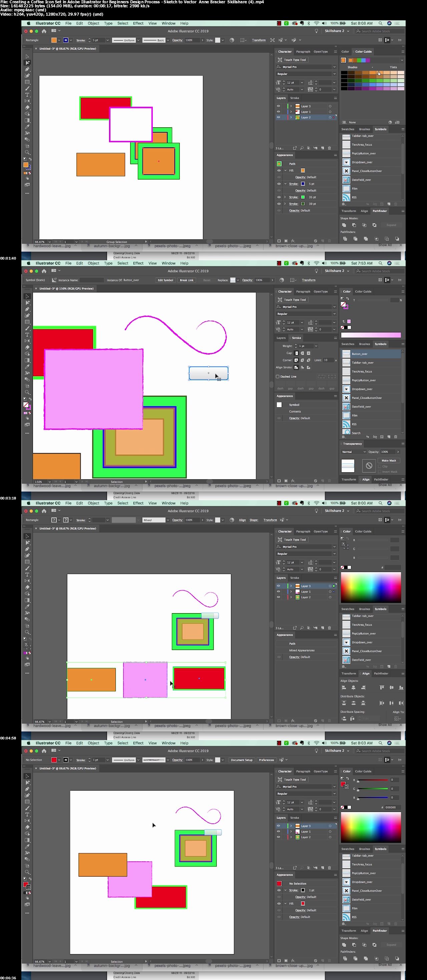
Task: Click vertical align bottom icon in Align panel
Action: click(401, 687)
